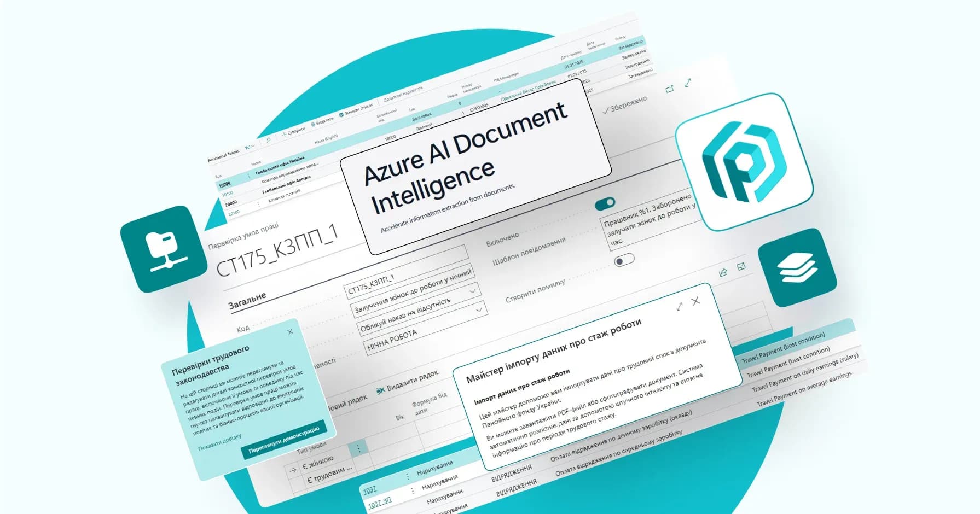The width and height of the screenshot is (980, 514).
Task: Click the Azure AI Document Intelligence card
Action: click(475, 167)
